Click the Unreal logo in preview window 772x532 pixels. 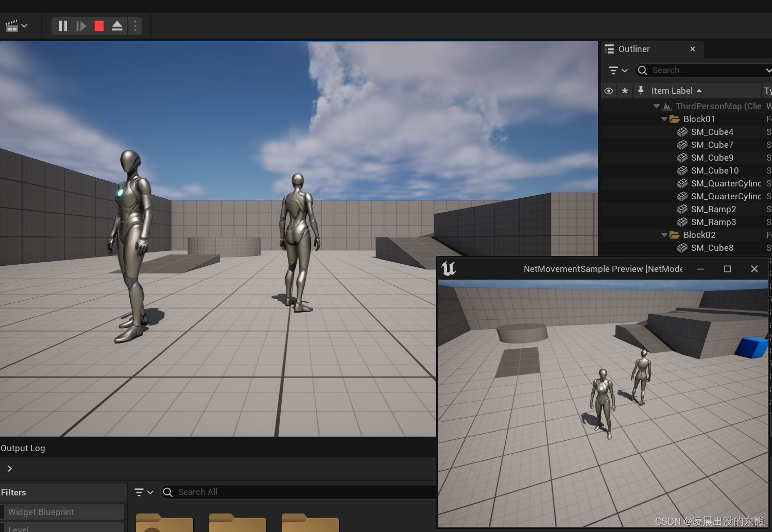(449, 268)
